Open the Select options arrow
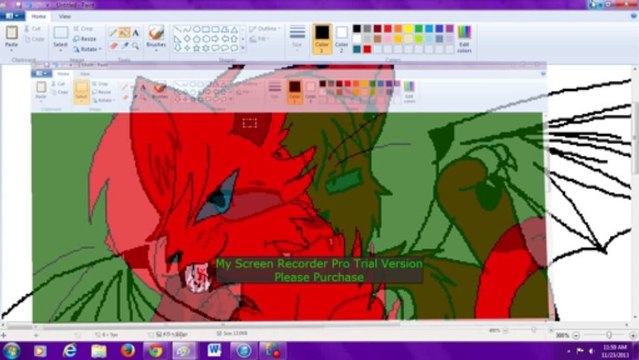The height and width of the screenshot is (360, 639). (60, 50)
